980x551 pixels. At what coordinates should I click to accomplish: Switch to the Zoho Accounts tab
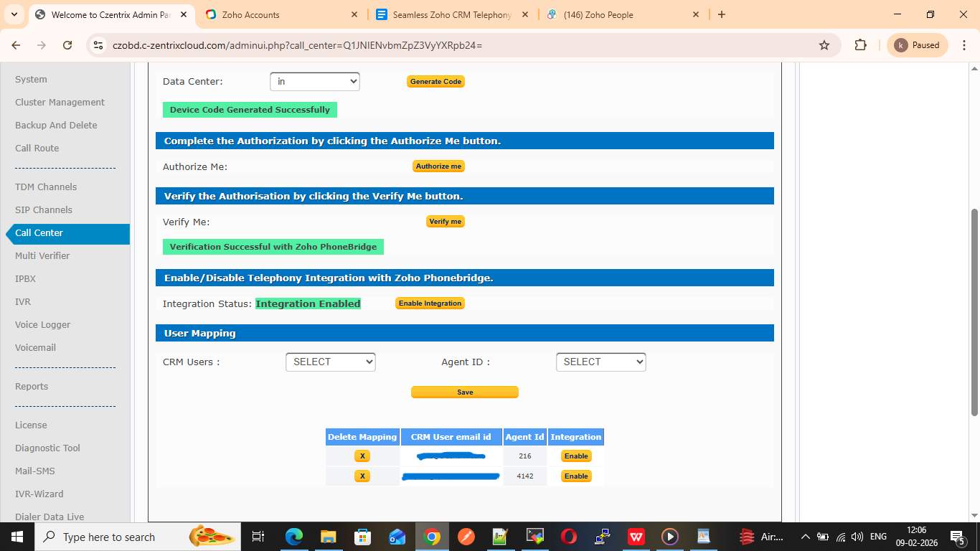(x=280, y=14)
